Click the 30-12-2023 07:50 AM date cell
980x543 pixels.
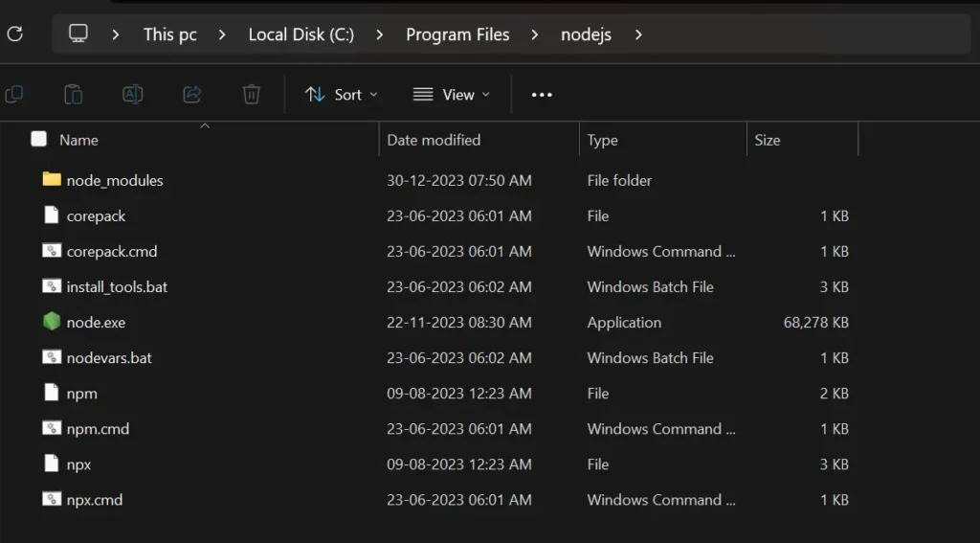pos(459,181)
